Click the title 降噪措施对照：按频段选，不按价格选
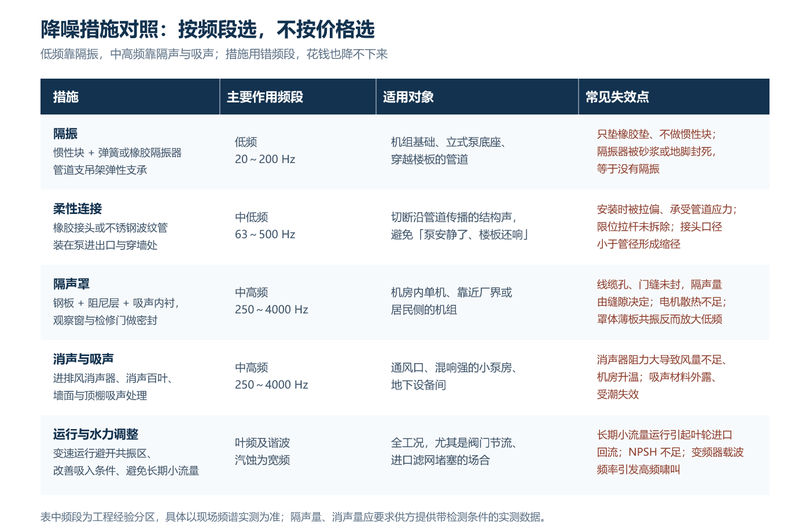Viewport: 810px width, 532px height. click(x=208, y=29)
